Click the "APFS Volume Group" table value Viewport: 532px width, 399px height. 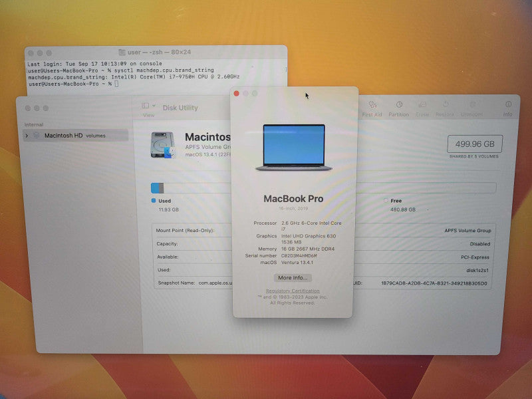point(467,230)
